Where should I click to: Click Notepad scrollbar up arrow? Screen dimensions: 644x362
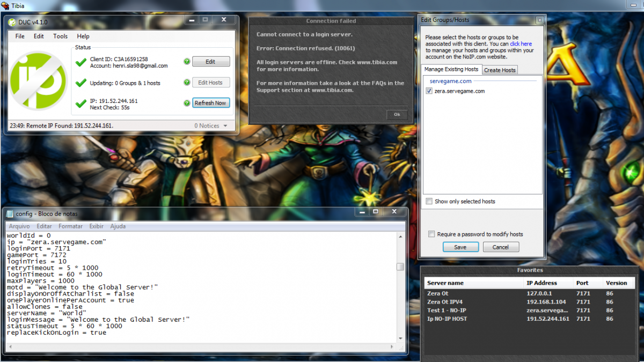pyautogui.click(x=400, y=237)
